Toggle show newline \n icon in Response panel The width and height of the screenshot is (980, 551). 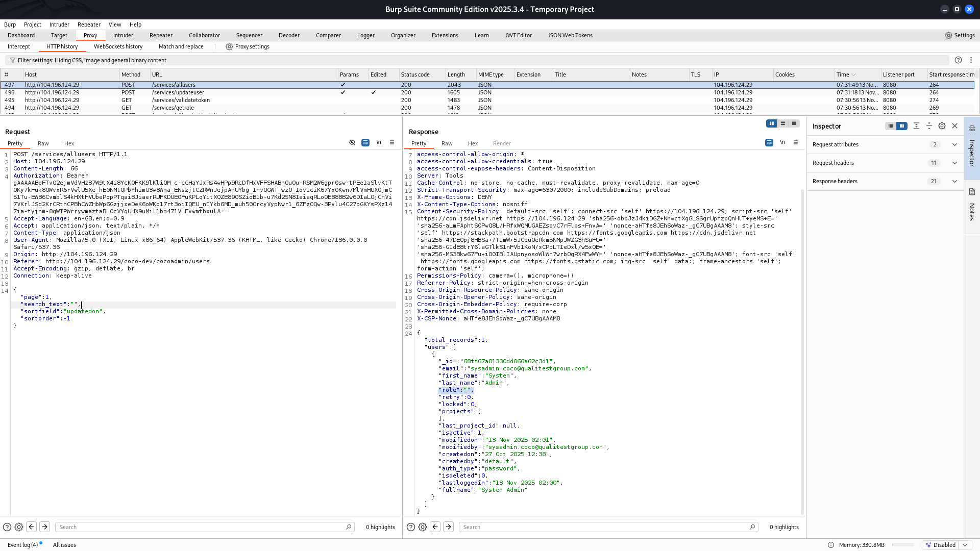[782, 143]
